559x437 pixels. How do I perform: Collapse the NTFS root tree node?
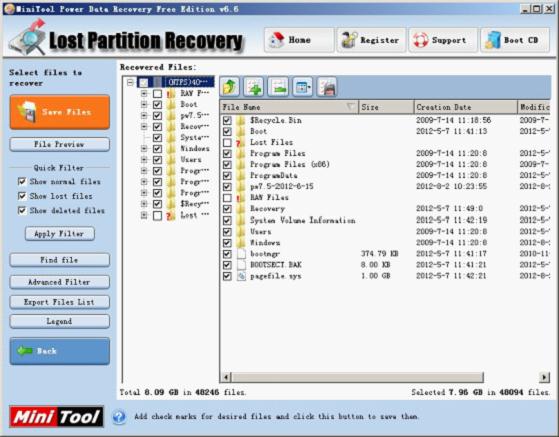click(x=130, y=82)
